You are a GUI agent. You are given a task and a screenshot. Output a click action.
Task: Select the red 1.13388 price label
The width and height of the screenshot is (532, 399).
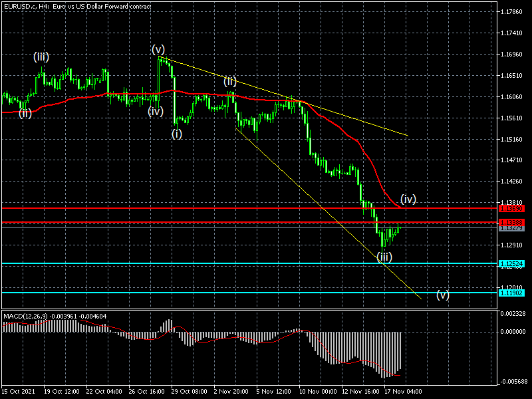[511, 223]
